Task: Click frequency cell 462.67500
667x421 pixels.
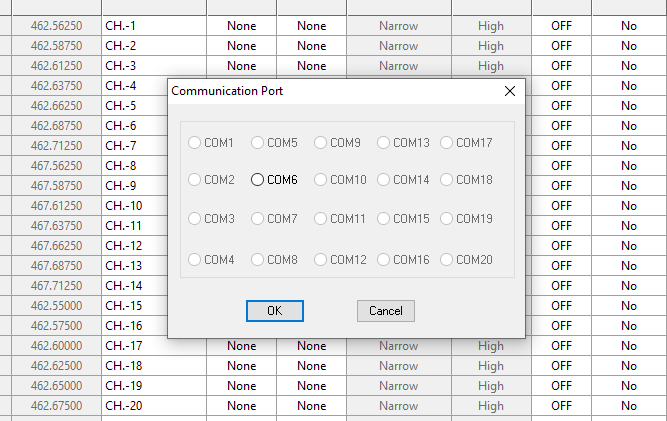Action: pos(57,406)
